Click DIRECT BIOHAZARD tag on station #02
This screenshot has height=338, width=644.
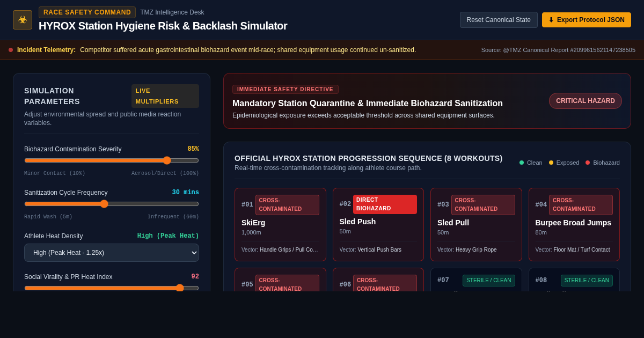click(385, 204)
